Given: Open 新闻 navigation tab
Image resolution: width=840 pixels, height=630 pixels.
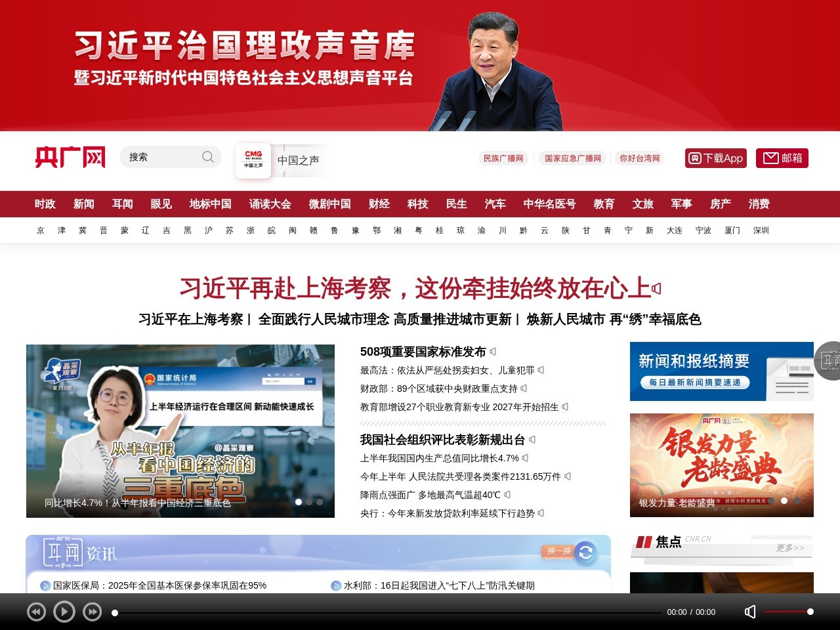Looking at the screenshot, I should click(84, 204).
